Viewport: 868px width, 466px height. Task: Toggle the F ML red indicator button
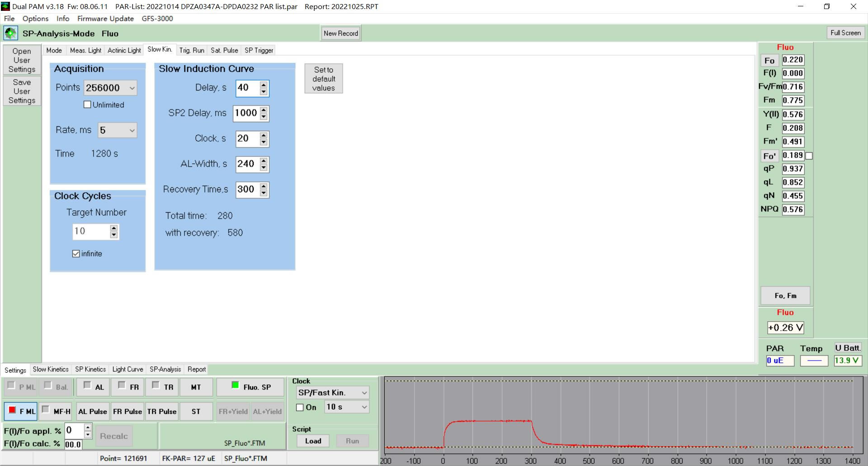coord(20,411)
